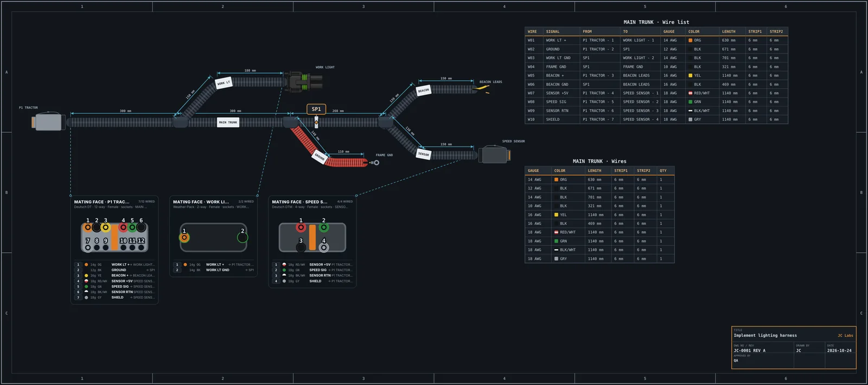Click green pin 5 in P1 Tractor face
The image size is (868, 385).
pos(132,227)
